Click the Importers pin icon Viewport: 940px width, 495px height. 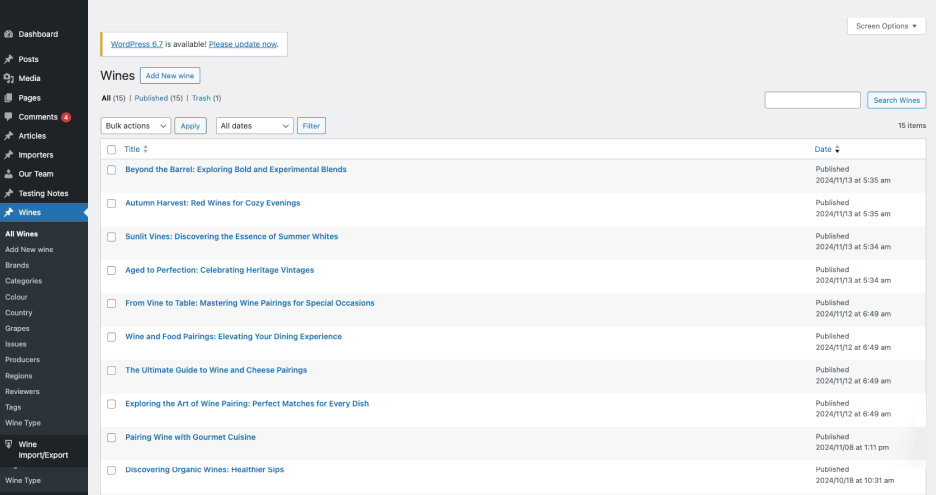point(9,155)
